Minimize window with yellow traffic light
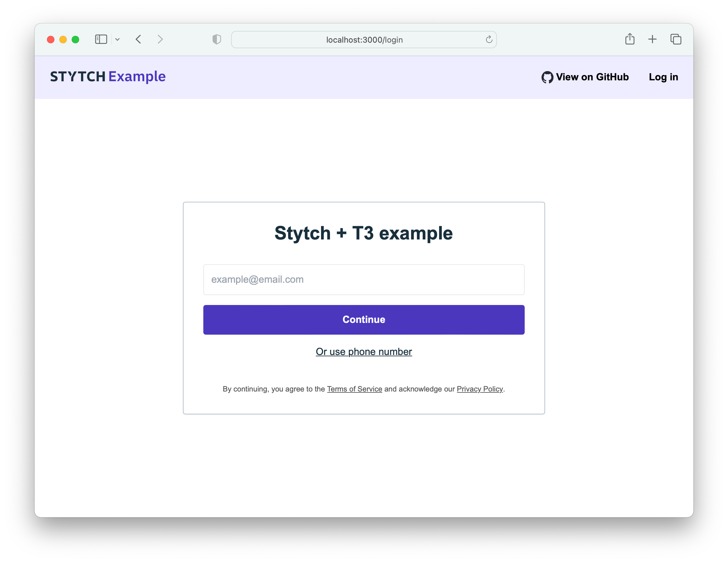Image resolution: width=728 pixels, height=563 pixels. (x=63, y=40)
